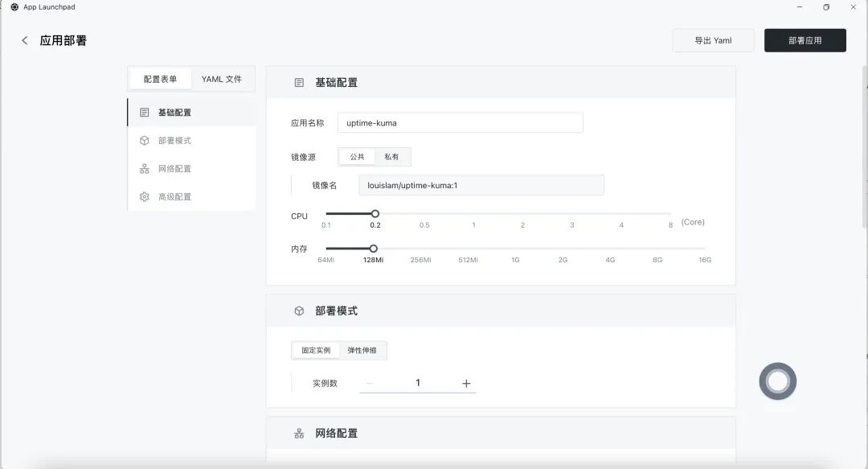Increase instance count with the plus button

(x=466, y=384)
